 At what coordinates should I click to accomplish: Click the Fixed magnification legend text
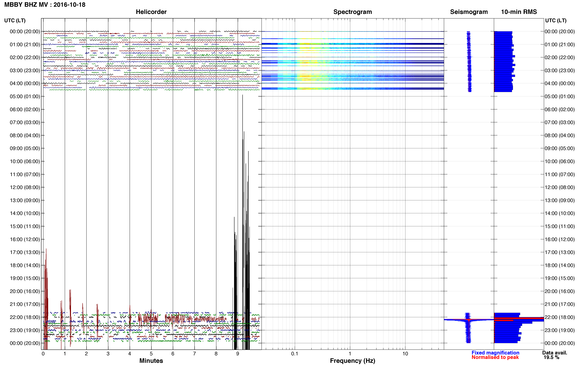[495, 353]
